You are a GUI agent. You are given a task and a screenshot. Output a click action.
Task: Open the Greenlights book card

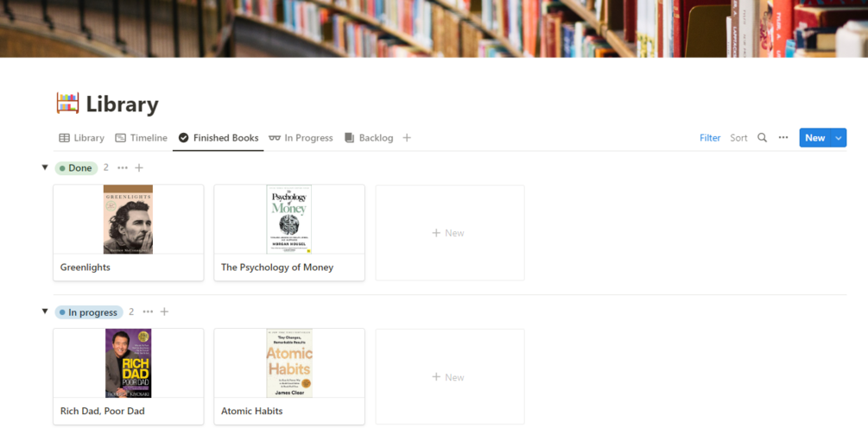click(x=129, y=233)
